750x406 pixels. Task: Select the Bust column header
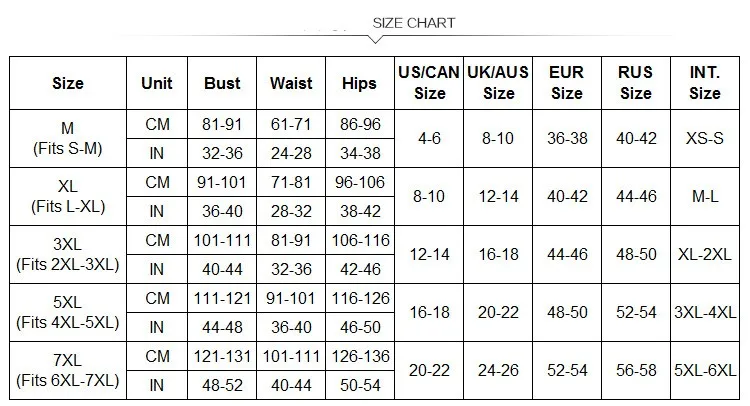pyautogui.click(x=222, y=83)
